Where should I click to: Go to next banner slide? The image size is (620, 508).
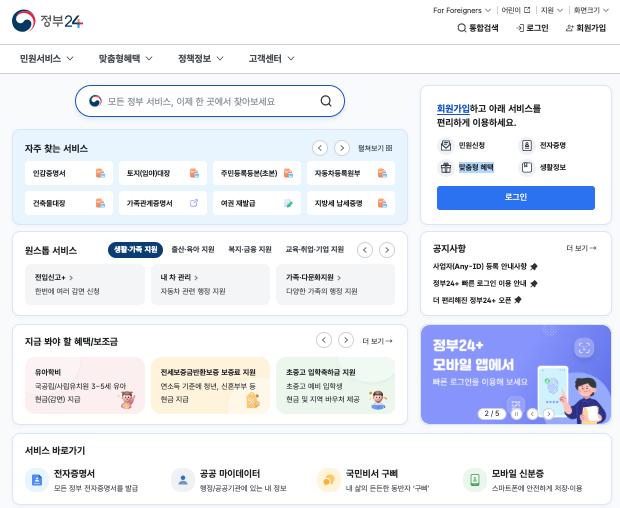click(x=548, y=414)
